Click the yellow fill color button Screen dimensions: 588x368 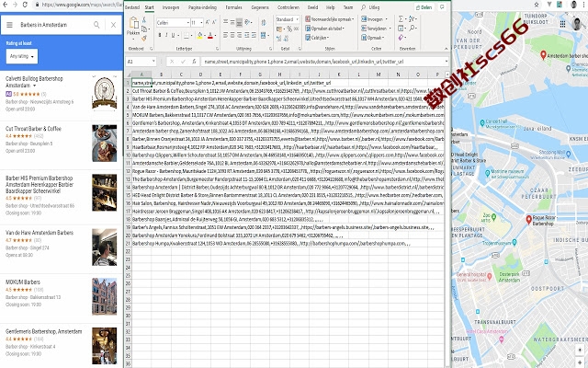pyautogui.click(x=200, y=36)
